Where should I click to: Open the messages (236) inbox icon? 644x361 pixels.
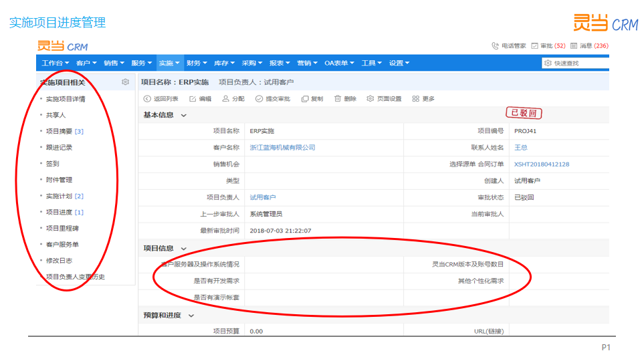574,45
